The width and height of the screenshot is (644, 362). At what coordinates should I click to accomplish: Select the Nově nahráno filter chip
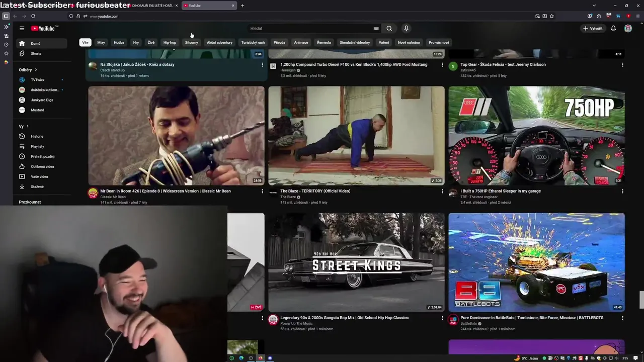(x=409, y=43)
